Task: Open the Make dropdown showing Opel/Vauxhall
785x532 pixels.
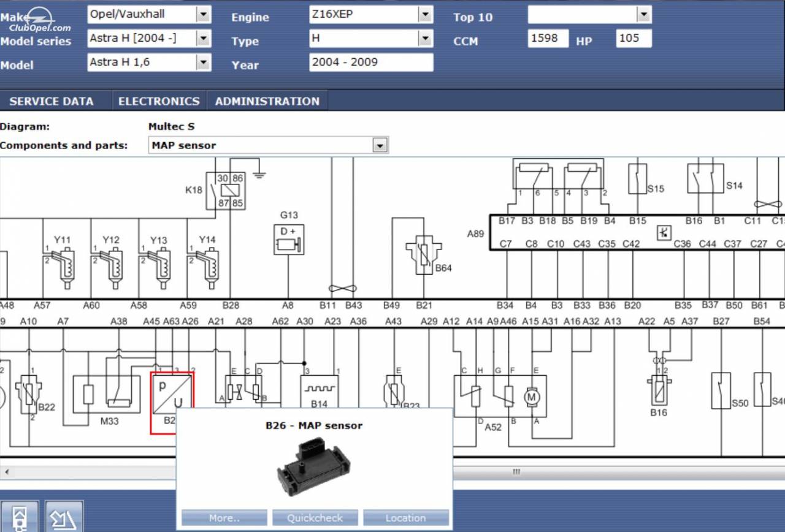Action: 204,14
